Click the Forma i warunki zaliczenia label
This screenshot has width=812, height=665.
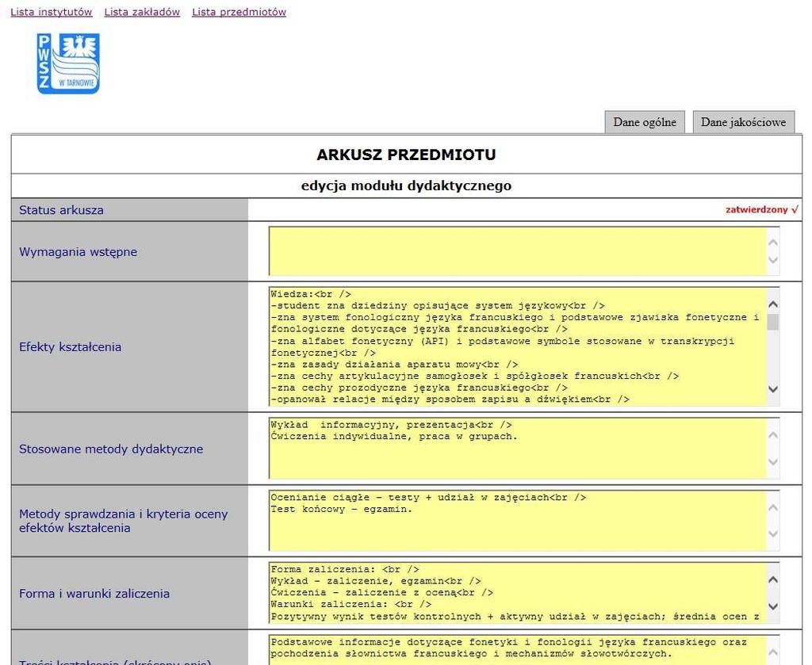[94, 594]
